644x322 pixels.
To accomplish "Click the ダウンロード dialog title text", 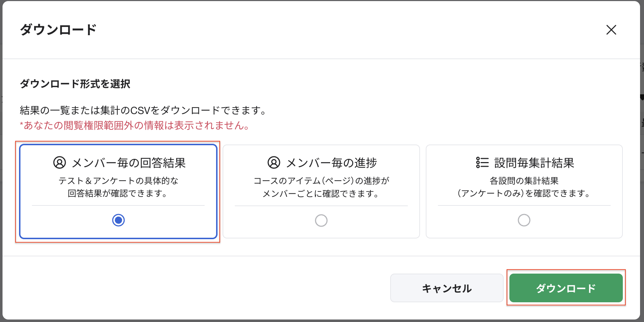I will [58, 30].
